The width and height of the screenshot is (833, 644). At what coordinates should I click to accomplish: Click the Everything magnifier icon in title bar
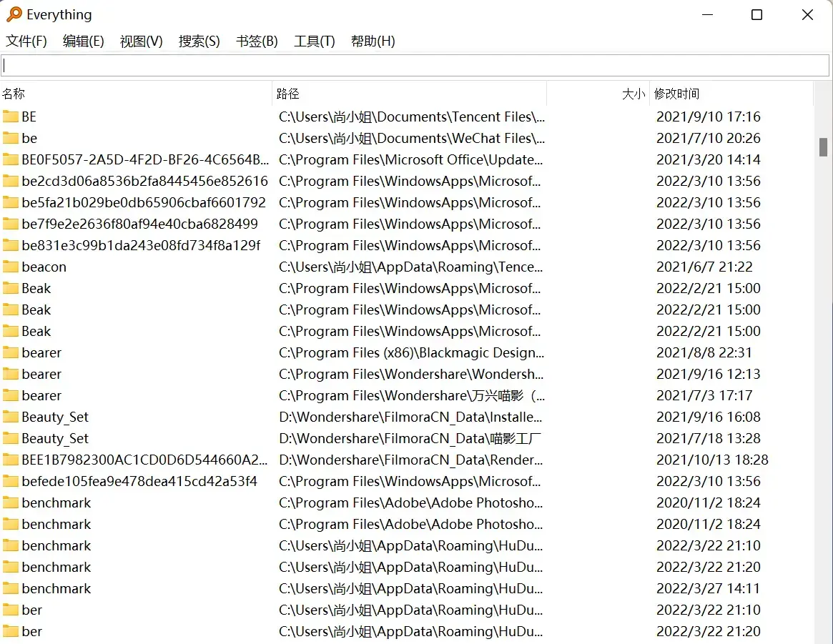tap(14, 14)
